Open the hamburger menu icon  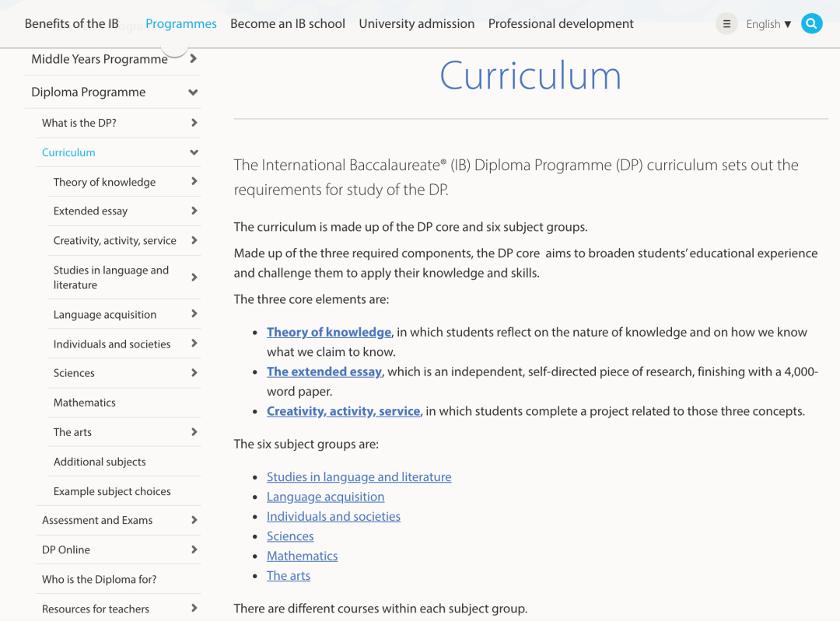pos(726,24)
